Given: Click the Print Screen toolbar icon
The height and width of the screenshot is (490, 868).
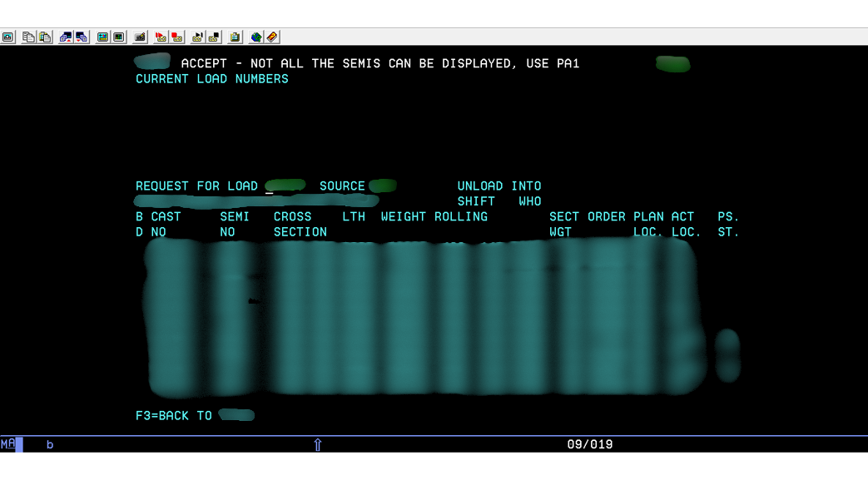Looking at the screenshot, I should click(x=7, y=37).
